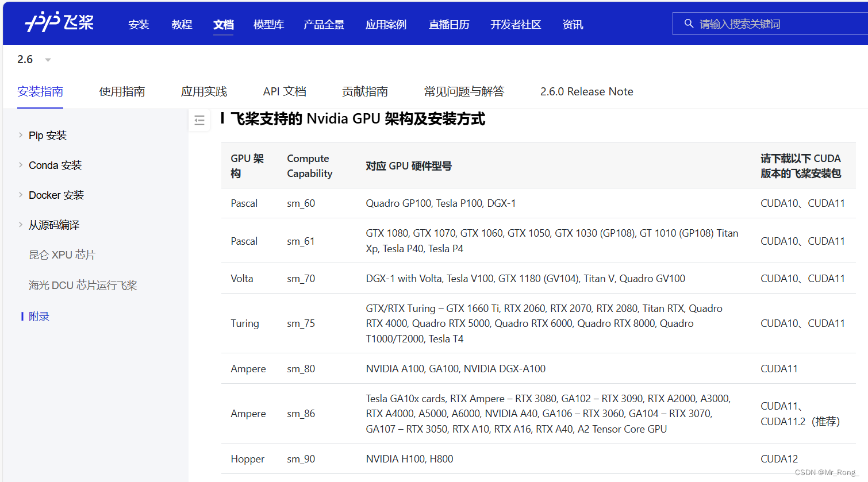Viewport: 868px width, 482px height.
Task: Click 开发者社区 in the navigation bar
Action: (x=516, y=24)
